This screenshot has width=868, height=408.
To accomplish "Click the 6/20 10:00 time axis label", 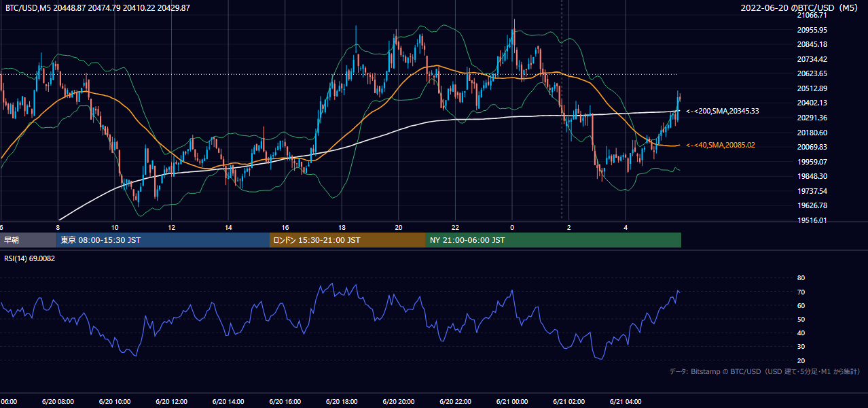I will [115, 402].
